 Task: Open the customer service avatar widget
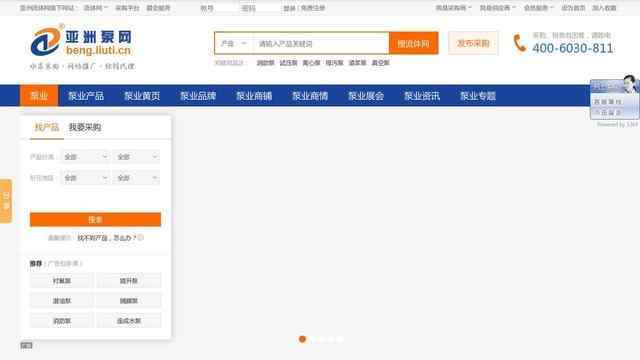point(615,98)
